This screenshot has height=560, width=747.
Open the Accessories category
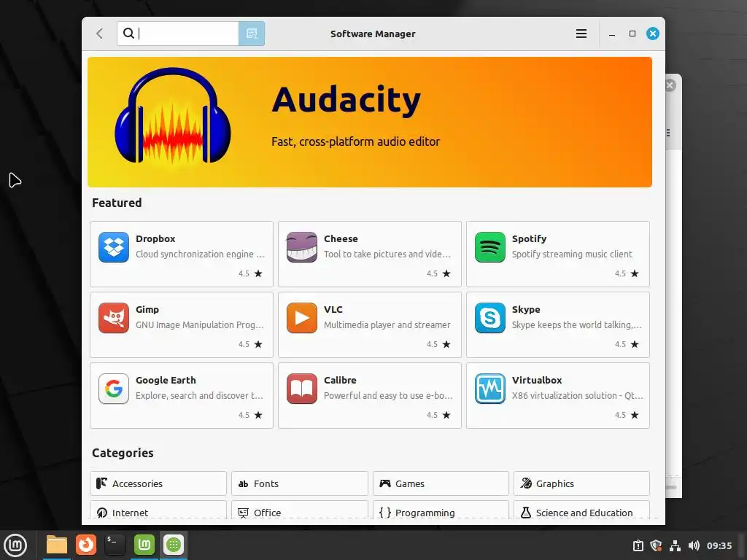tap(158, 483)
